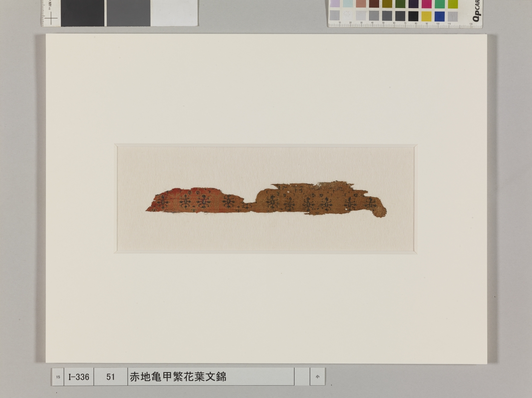This screenshot has height=398, width=532.
Task: Click the "小" size cell on the label
Action: pyautogui.click(x=317, y=377)
